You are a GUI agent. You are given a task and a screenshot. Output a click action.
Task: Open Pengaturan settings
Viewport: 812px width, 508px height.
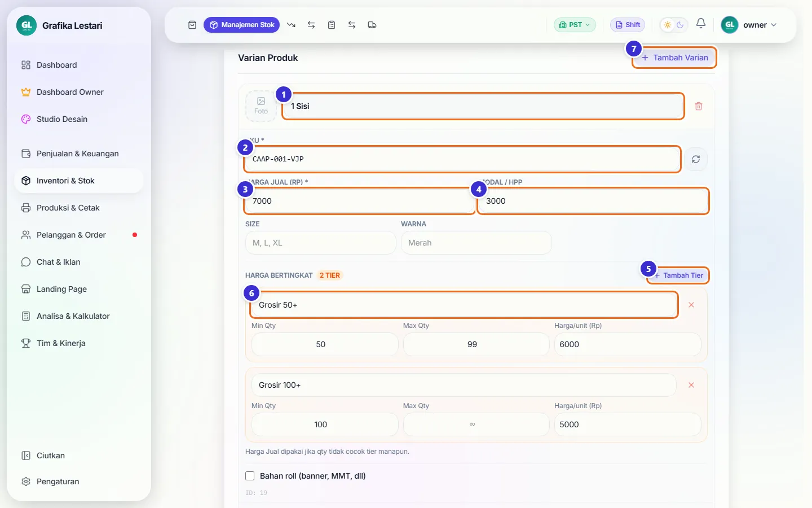79,481
